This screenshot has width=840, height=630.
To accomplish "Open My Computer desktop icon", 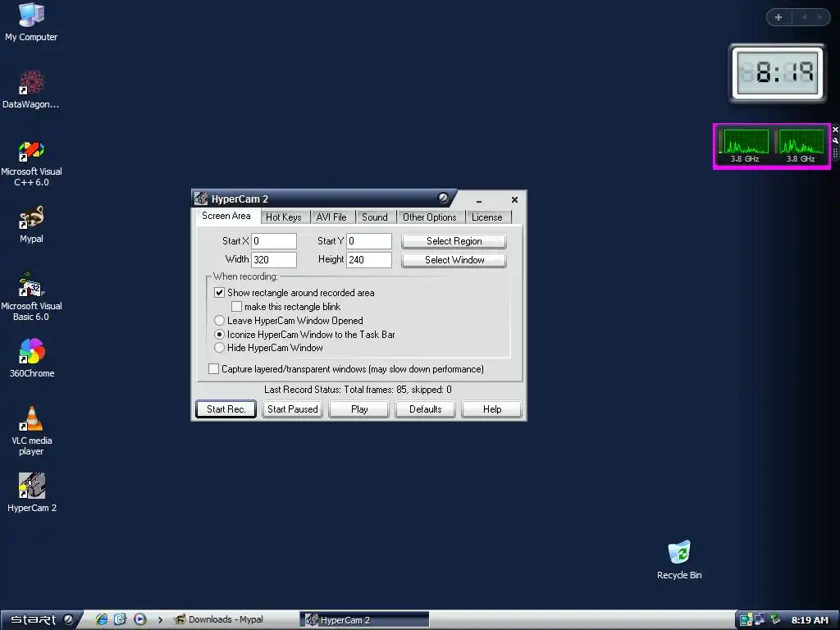I will coord(31,22).
